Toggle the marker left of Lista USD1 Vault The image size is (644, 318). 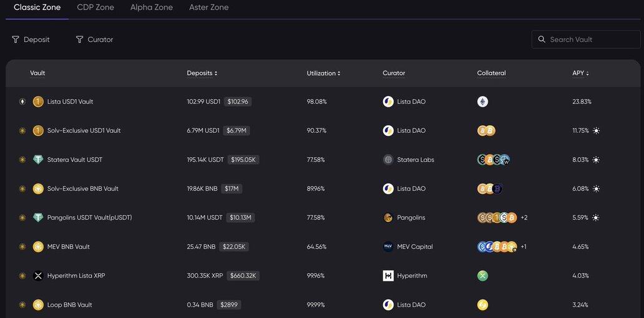point(22,102)
